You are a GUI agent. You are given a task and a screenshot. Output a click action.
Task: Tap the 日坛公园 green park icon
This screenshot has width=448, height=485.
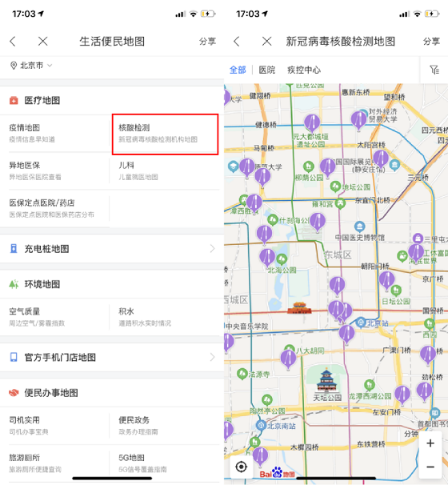pyautogui.click(x=396, y=291)
